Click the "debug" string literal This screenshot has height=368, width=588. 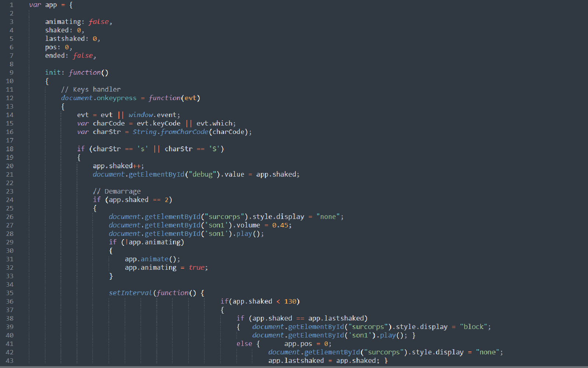point(202,174)
